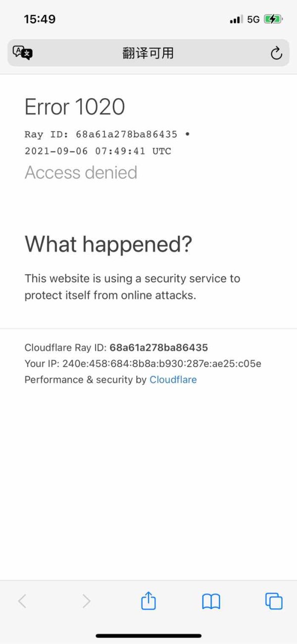Tap the battery charging indicator
297x644 pixels.
point(273,19)
